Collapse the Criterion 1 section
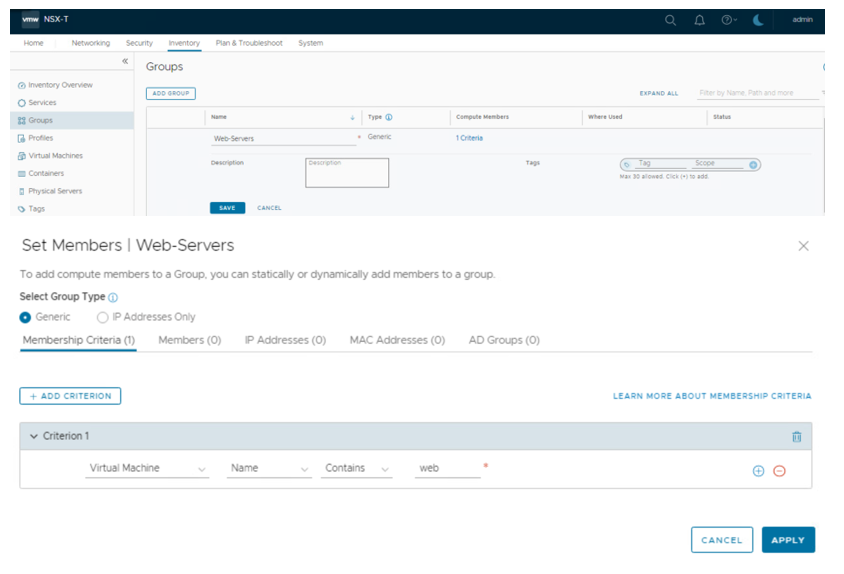Viewport: 844px width, 574px height. 34,436
